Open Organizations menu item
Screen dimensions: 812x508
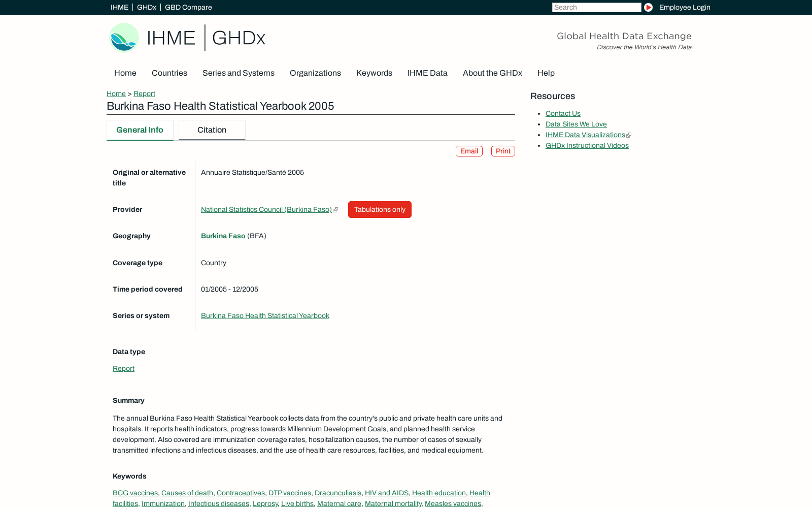(315, 73)
